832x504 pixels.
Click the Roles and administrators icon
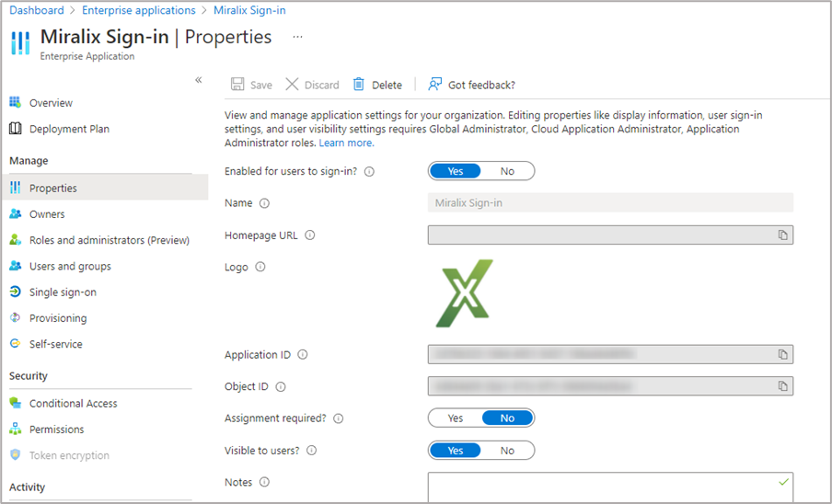[16, 239]
